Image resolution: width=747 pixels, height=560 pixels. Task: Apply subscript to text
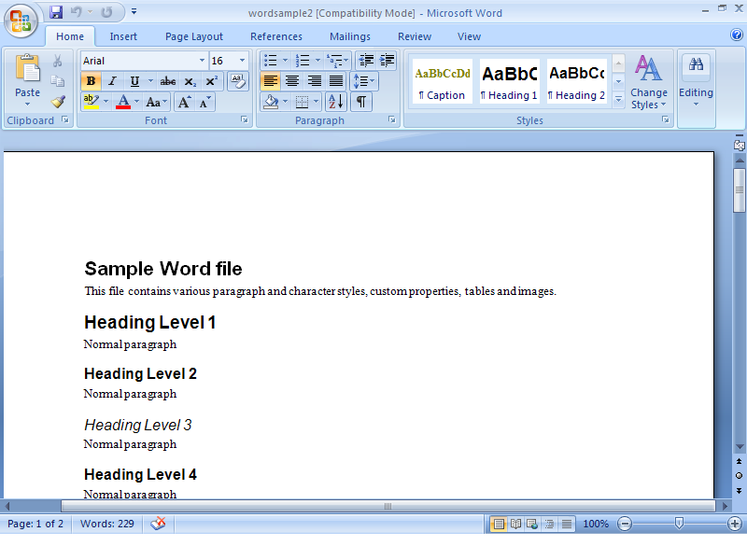tap(191, 81)
